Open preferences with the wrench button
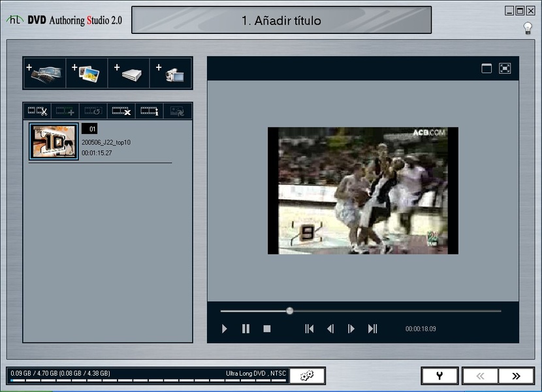The image size is (542, 392). [439, 376]
